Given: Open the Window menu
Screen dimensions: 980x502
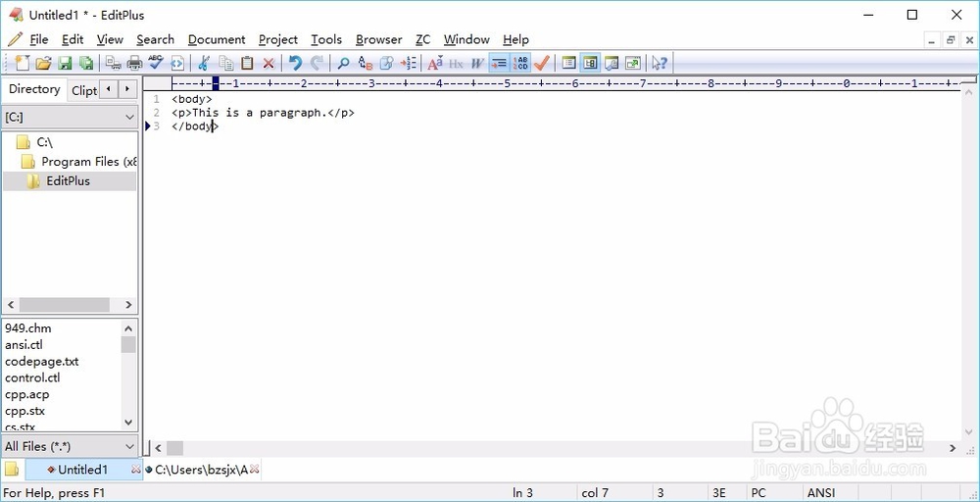Looking at the screenshot, I should 466,39.
